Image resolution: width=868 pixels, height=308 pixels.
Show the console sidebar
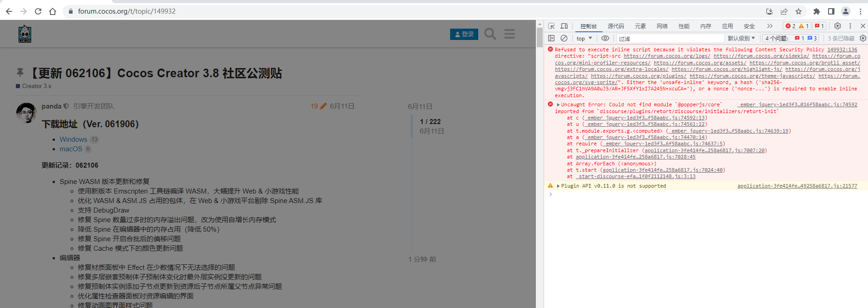551,39
